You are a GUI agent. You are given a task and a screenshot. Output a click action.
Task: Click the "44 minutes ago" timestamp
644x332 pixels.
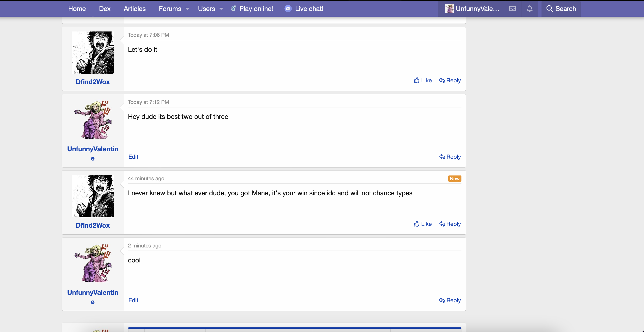(x=146, y=179)
